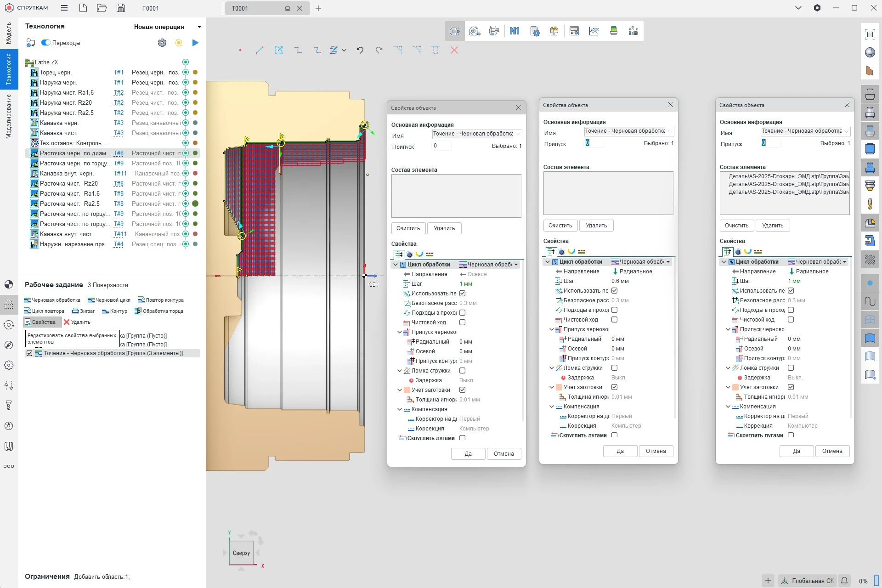
Task: Open Новая операция dropdown arrow
Action: (x=199, y=27)
